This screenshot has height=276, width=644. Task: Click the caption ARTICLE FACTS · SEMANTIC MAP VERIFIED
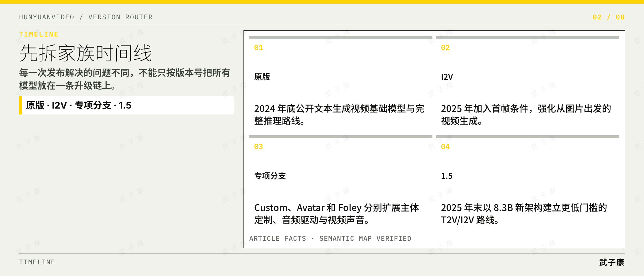330,239
